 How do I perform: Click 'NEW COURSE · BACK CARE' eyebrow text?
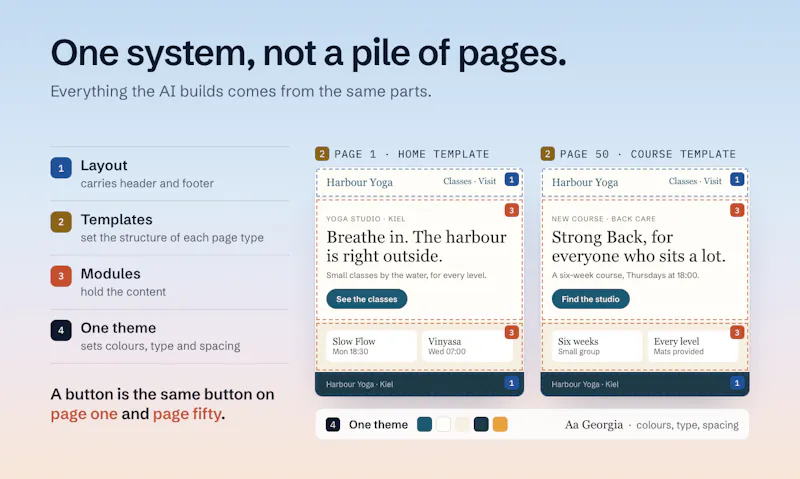click(604, 219)
